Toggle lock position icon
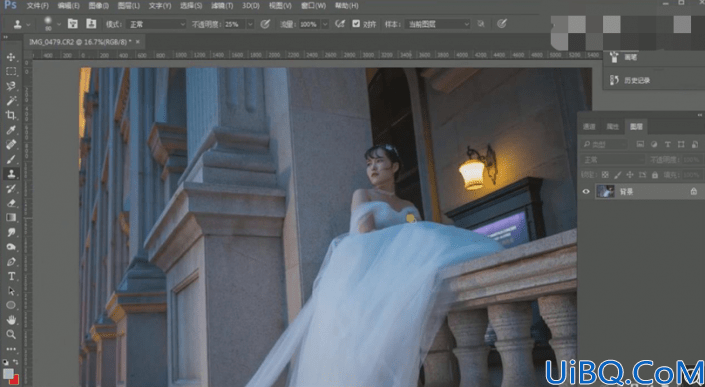The width and height of the screenshot is (705, 387). tap(630, 175)
